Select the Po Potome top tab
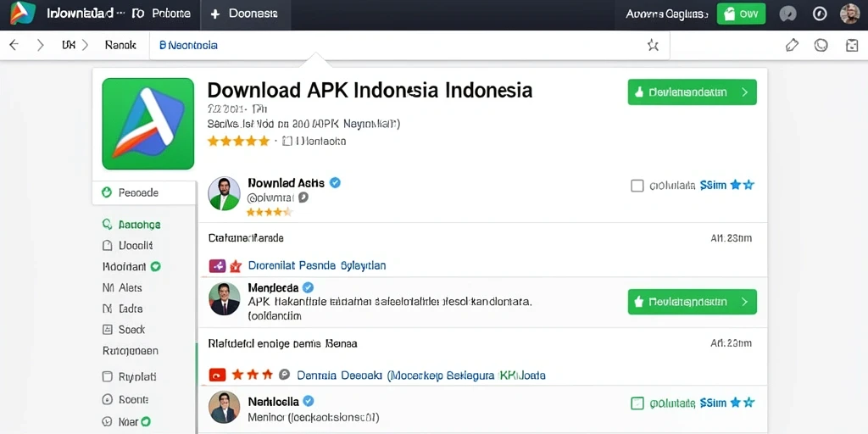Image resolution: width=868 pixels, height=434 pixels. pyautogui.click(x=161, y=14)
